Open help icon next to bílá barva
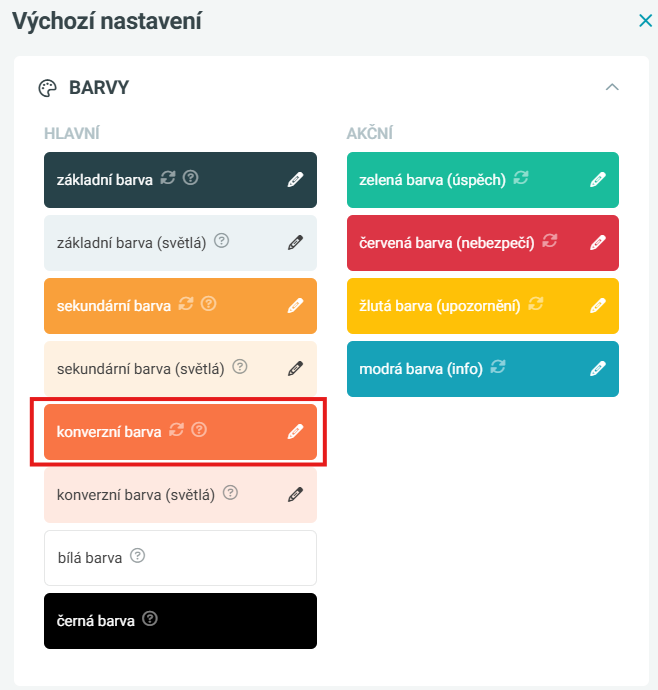658x690 pixels. click(138, 556)
